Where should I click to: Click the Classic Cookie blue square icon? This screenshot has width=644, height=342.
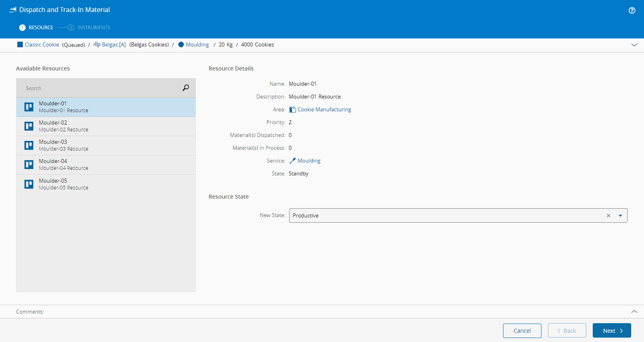click(x=20, y=44)
